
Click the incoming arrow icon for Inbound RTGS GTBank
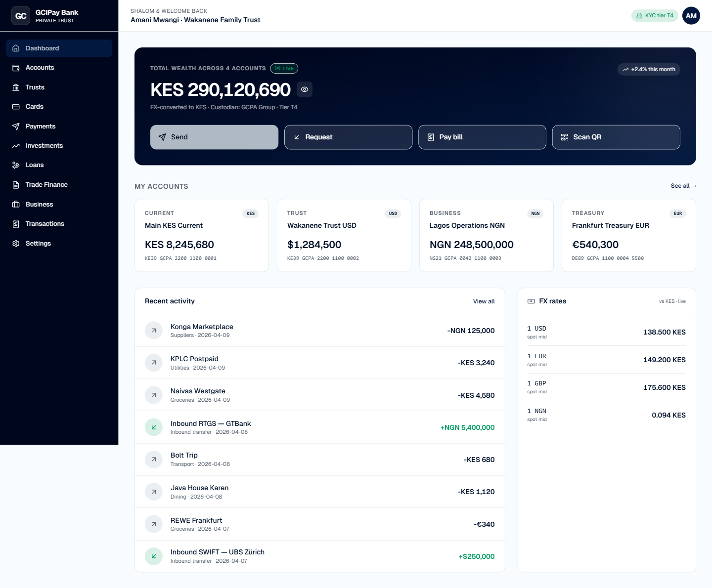[154, 427]
